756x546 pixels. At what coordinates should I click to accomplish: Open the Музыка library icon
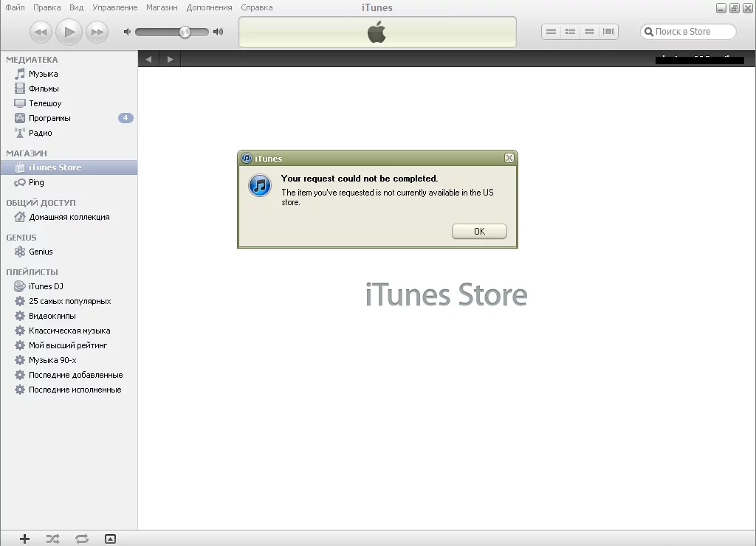point(20,74)
